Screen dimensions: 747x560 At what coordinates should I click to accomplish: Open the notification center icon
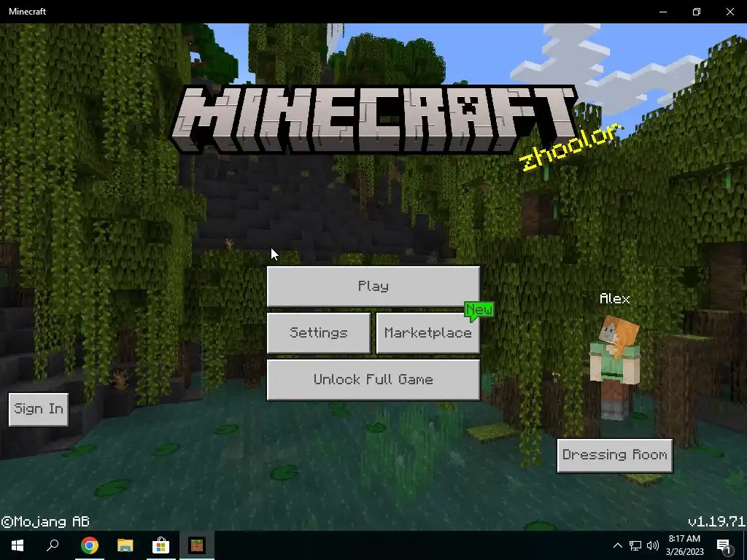tap(724, 545)
